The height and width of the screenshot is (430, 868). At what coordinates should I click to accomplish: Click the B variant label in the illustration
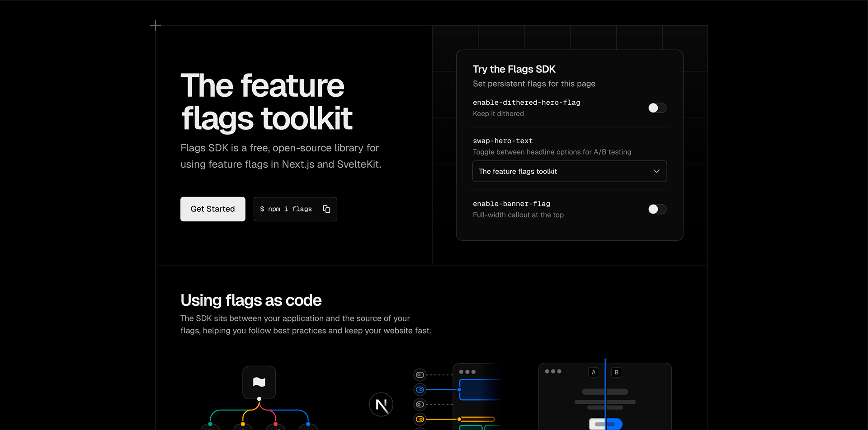(616, 372)
